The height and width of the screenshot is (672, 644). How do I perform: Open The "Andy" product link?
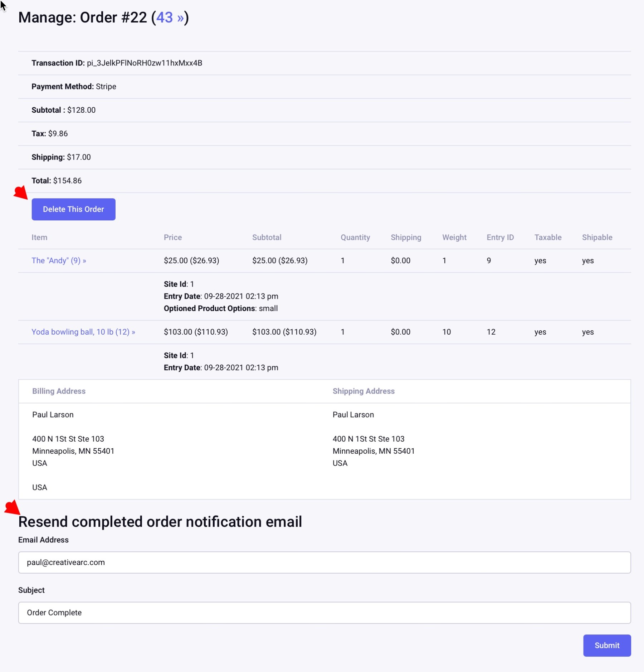pyautogui.click(x=58, y=260)
